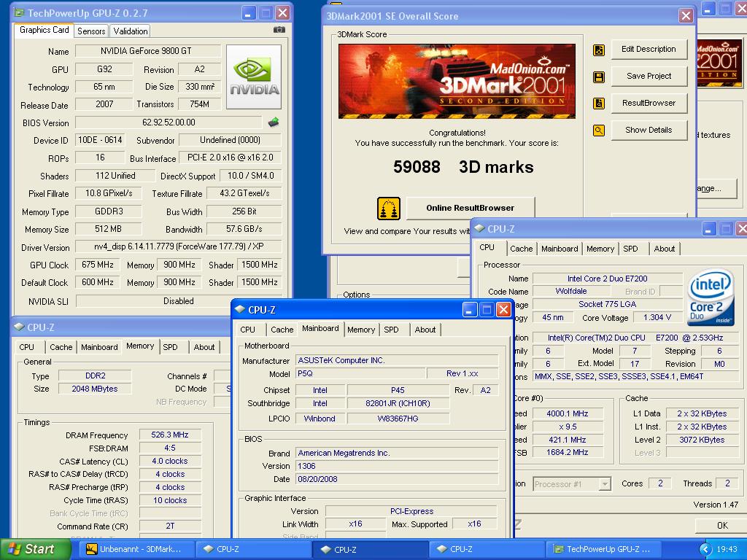Open SPD tab in front CPU-Z window
The image size is (747, 560).
pos(391,330)
